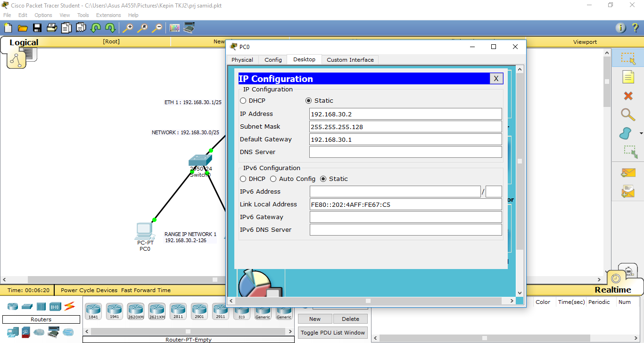Viewport: 644px width, 343px height.
Task: Open the File menu
Action: pos(7,15)
